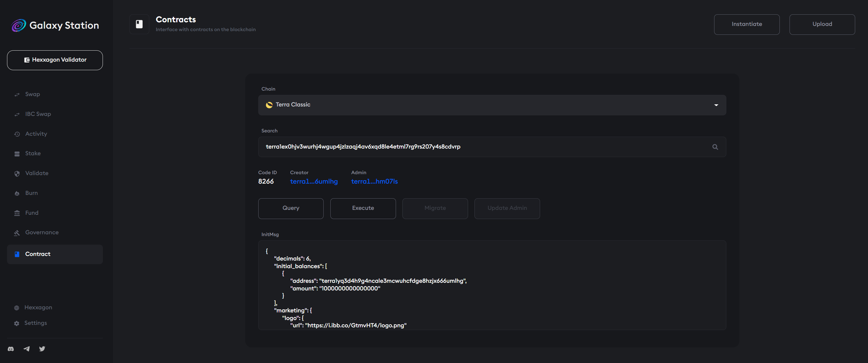The height and width of the screenshot is (363, 868).
Task: Click the chain dropdown arrow
Action: click(x=716, y=106)
